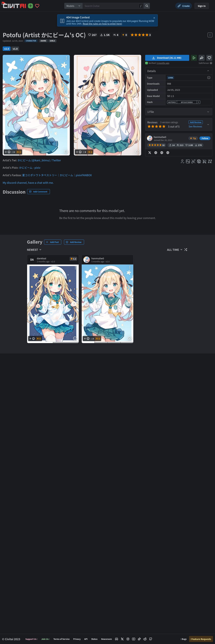This screenshot has width=215, height=644.
Task: Toggle the model like count 267
Action: 92,35
